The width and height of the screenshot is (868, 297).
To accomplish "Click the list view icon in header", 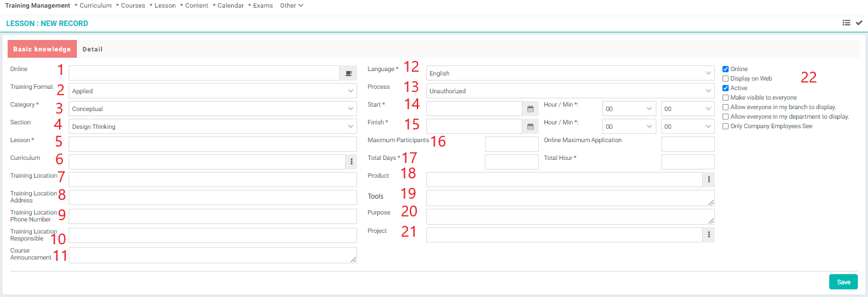I will click(846, 23).
